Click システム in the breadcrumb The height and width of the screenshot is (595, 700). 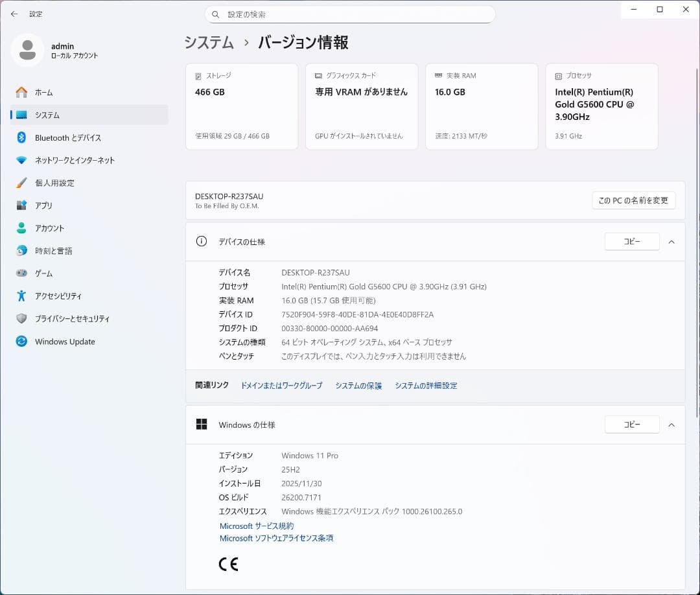(207, 42)
